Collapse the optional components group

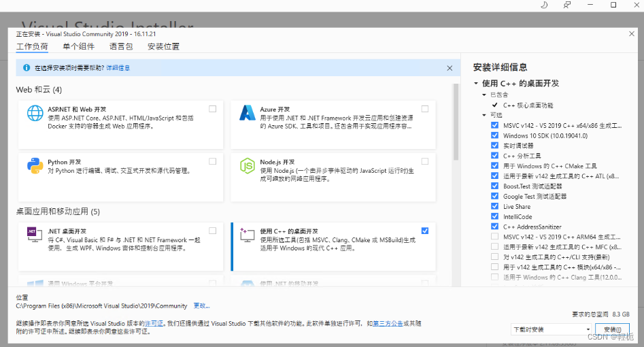[x=484, y=115]
